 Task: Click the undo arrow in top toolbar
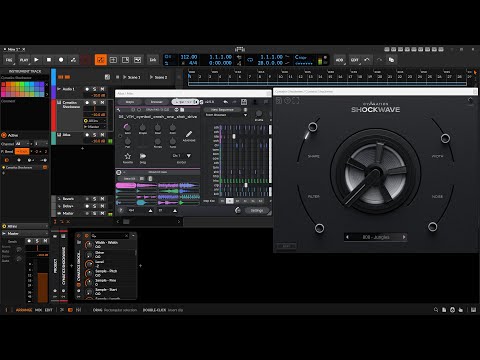pyautogui.click(x=367, y=60)
